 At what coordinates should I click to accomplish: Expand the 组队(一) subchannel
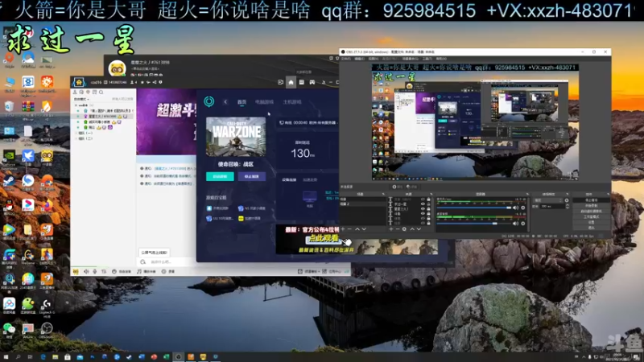coord(76,134)
